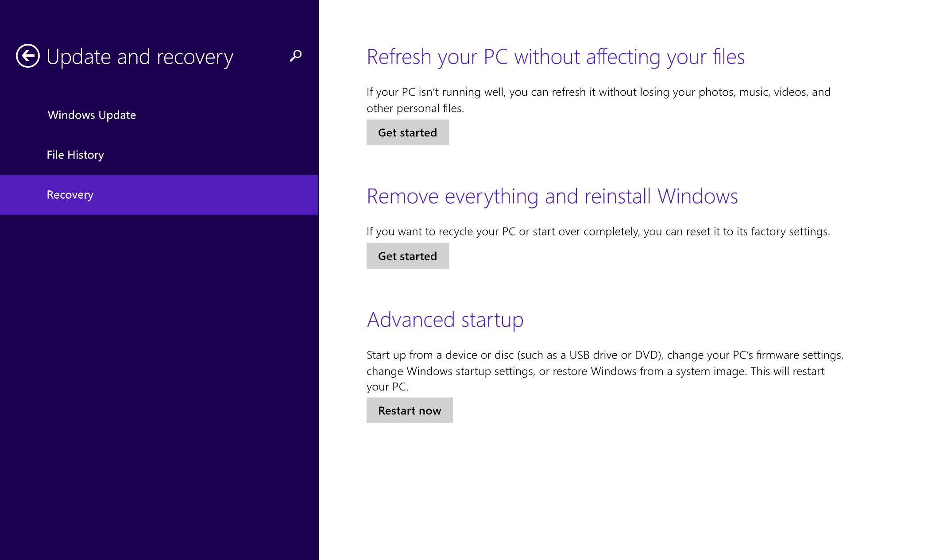This screenshot has width=951, height=560.
Task: Click Restart now for Advanced startup
Action: tap(409, 409)
